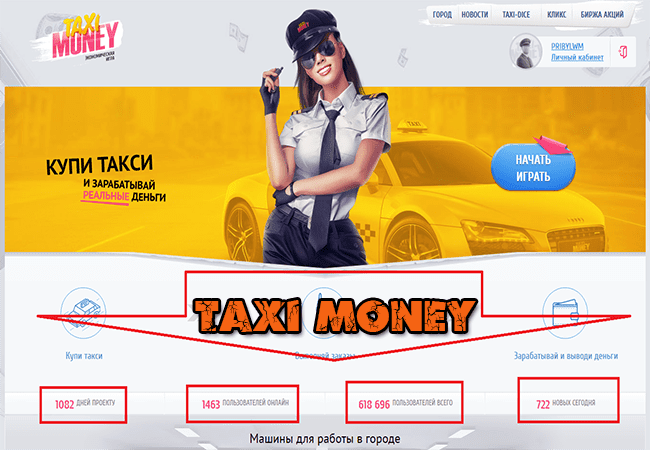Click the 722 новых сегодня counter
Image resolution: width=650 pixels, height=450 pixels.
(565, 404)
